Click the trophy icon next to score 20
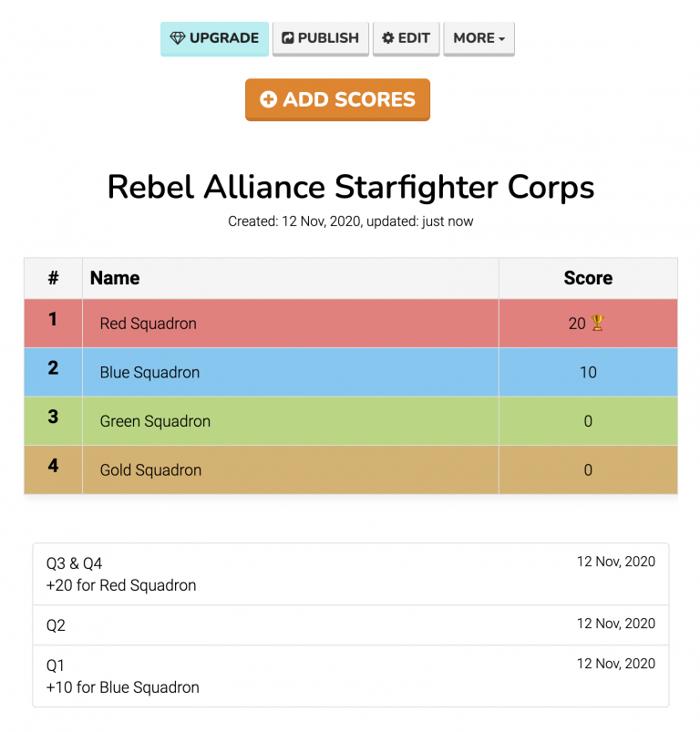The height and width of the screenshot is (732, 700). pyautogui.click(x=598, y=323)
